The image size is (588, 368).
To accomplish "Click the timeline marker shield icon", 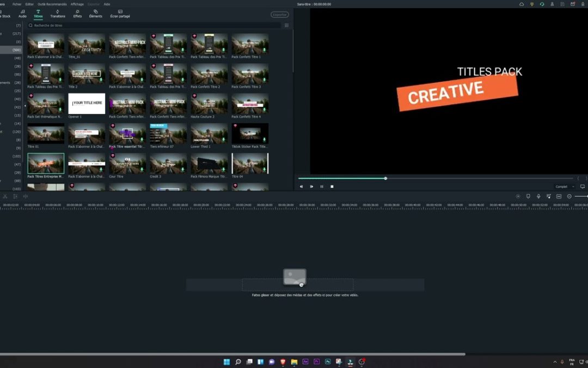I will (528, 196).
